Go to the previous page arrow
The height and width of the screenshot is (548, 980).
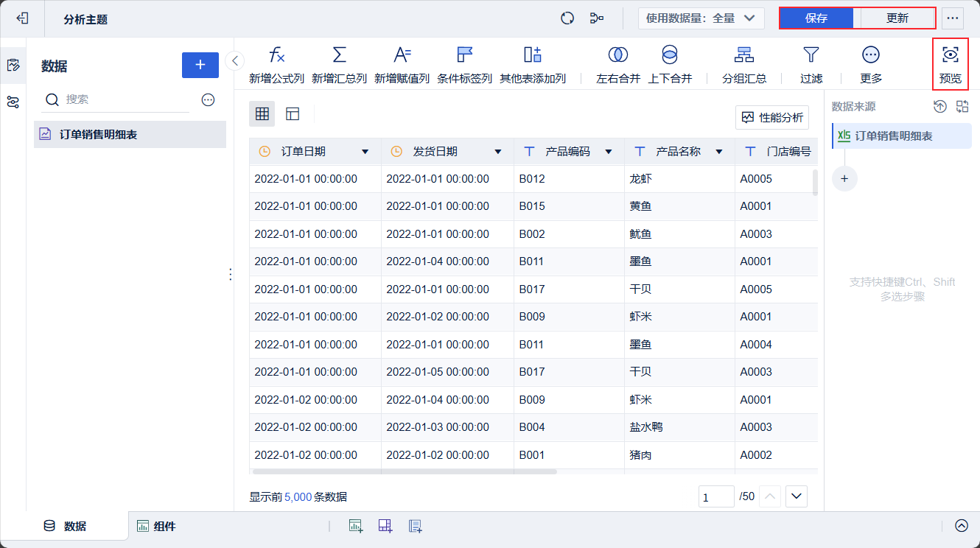pos(770,497)
